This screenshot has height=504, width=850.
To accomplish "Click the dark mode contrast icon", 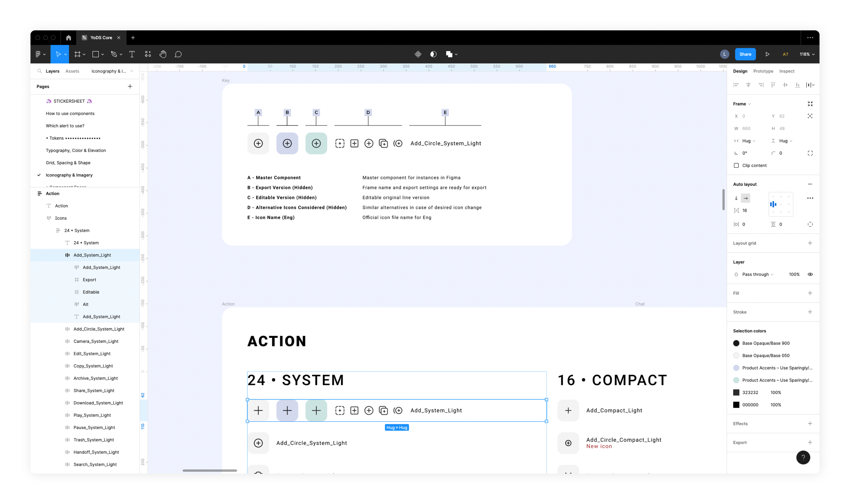I will pyautogui.click(x=433, y=54).
